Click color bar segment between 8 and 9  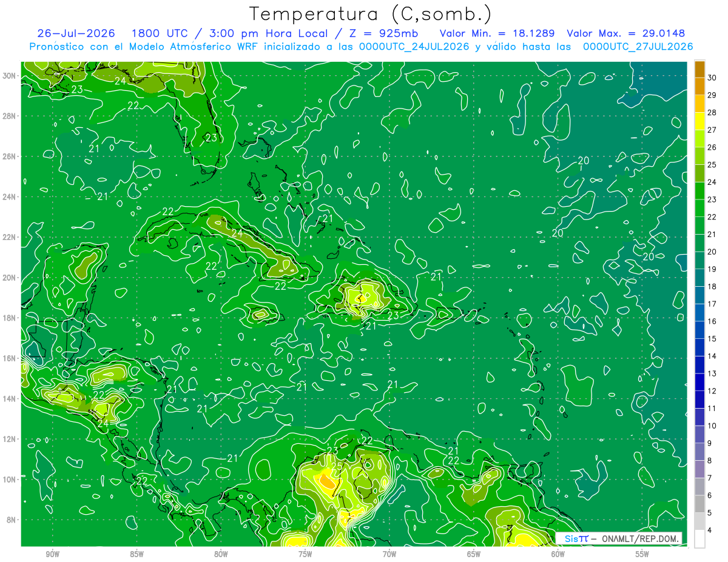pyautogui.click(x=700, y=452)
